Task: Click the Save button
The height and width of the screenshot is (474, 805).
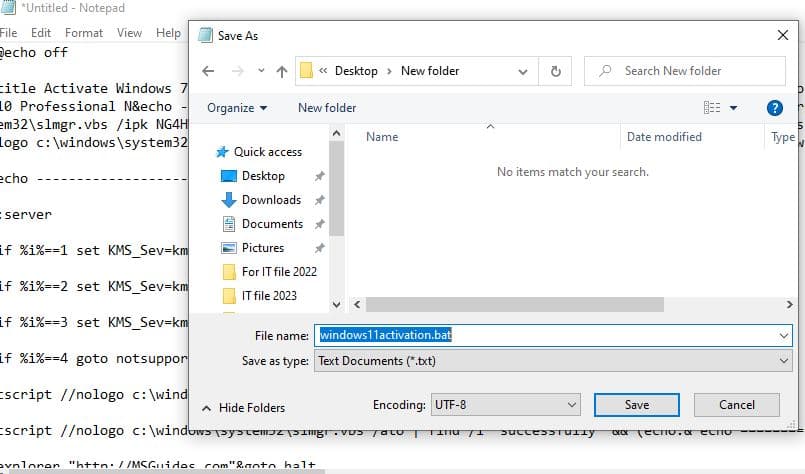Action: click(637, 405)
